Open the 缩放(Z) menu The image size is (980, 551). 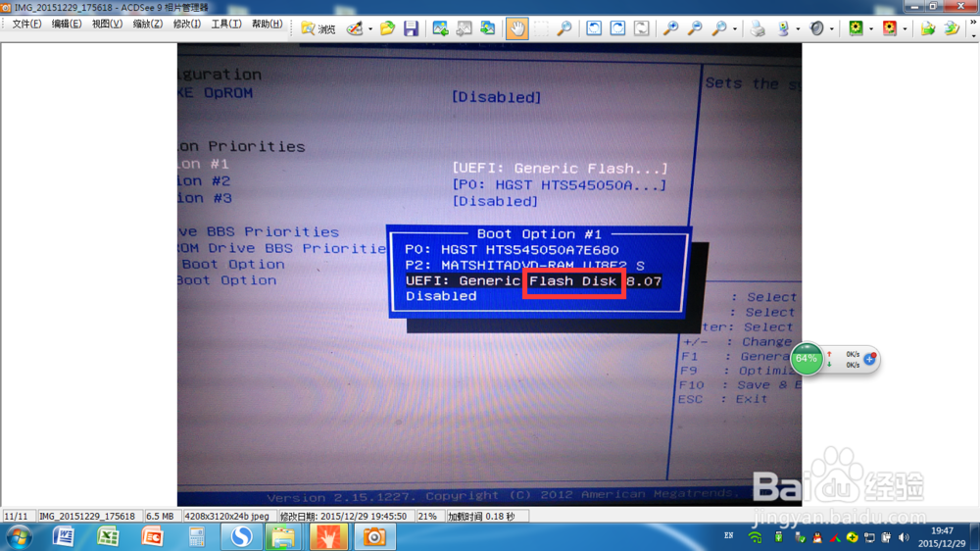click(x=148, y=24)
